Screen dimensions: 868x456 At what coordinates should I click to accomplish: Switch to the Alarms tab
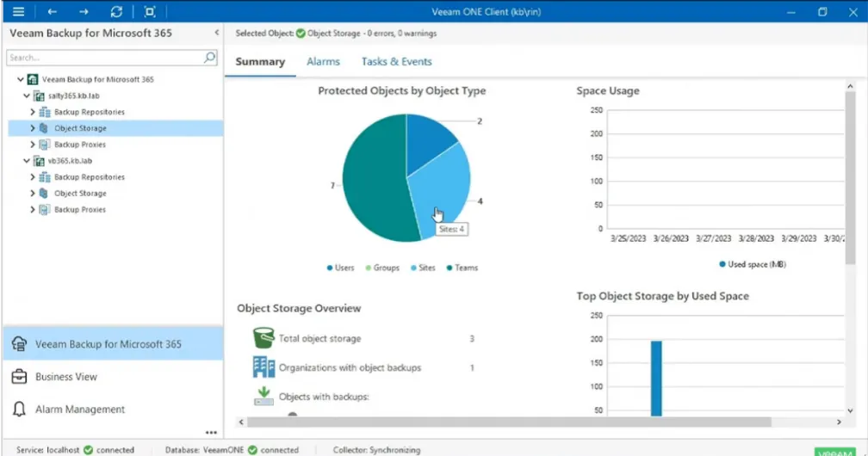[323, 61]
